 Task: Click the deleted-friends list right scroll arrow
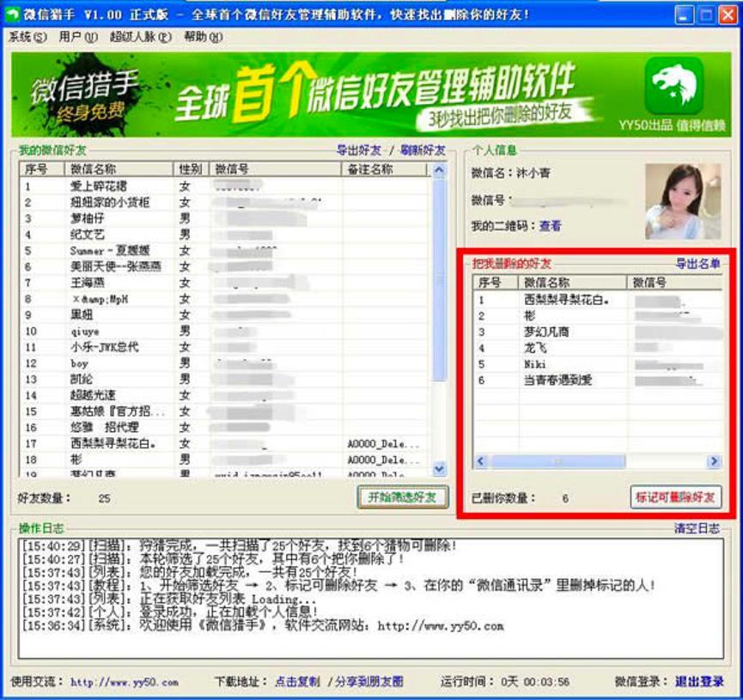click(714, 461)
